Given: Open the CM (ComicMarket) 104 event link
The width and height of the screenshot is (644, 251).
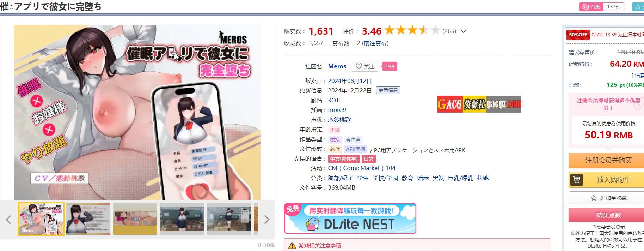Looking at the screenshot, I should coord(362,168).
